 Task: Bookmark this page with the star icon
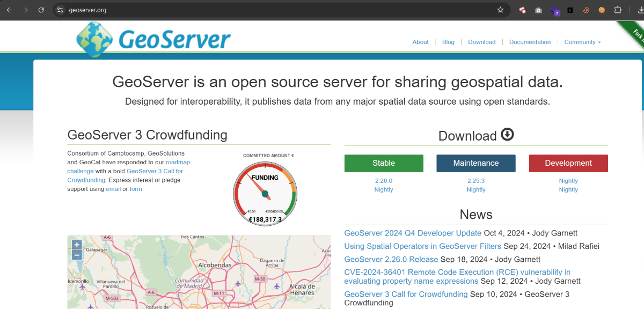tap(500, 10)
